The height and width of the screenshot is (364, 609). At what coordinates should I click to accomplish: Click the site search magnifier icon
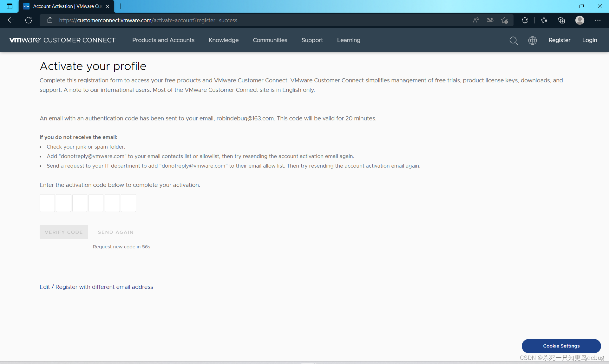pyautogui.click(x=514, y=41)
